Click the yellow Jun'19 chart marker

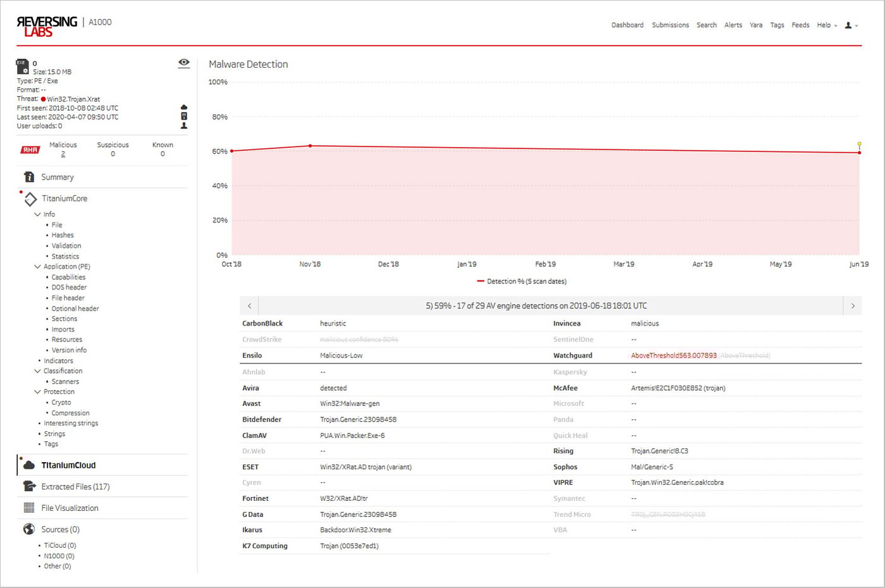[859, 144]
